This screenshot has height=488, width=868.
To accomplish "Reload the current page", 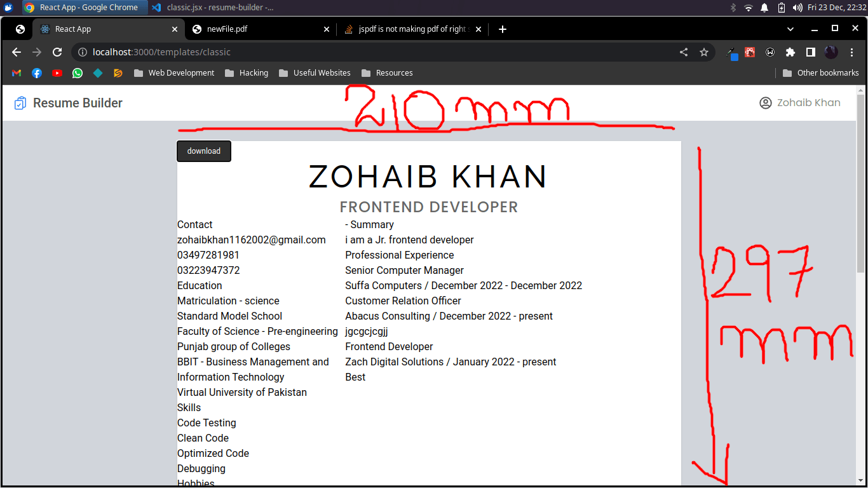I will [x=57, y=52].
